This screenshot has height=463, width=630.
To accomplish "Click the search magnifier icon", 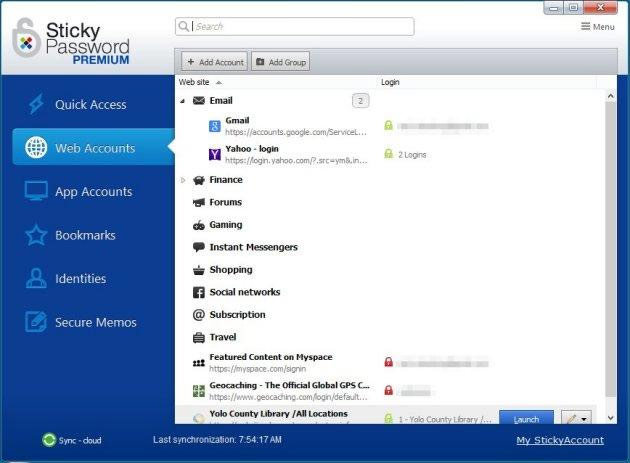I will point(184,27).
